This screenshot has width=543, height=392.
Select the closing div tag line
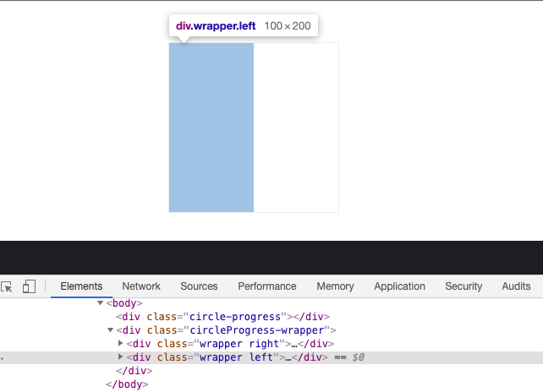[x=134, y=371]
